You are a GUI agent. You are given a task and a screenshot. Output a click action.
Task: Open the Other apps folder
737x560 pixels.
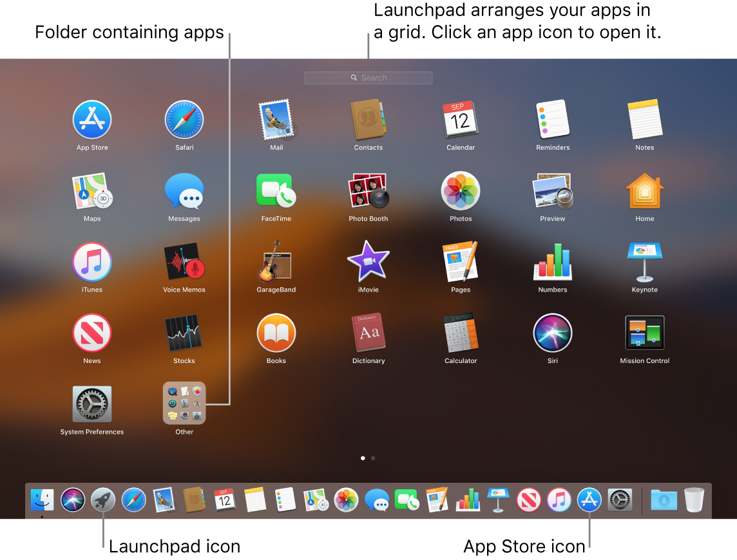point(184,404)
